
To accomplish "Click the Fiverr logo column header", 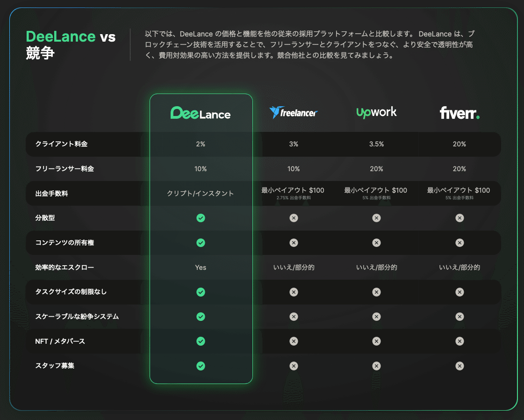I will [459, 113].
